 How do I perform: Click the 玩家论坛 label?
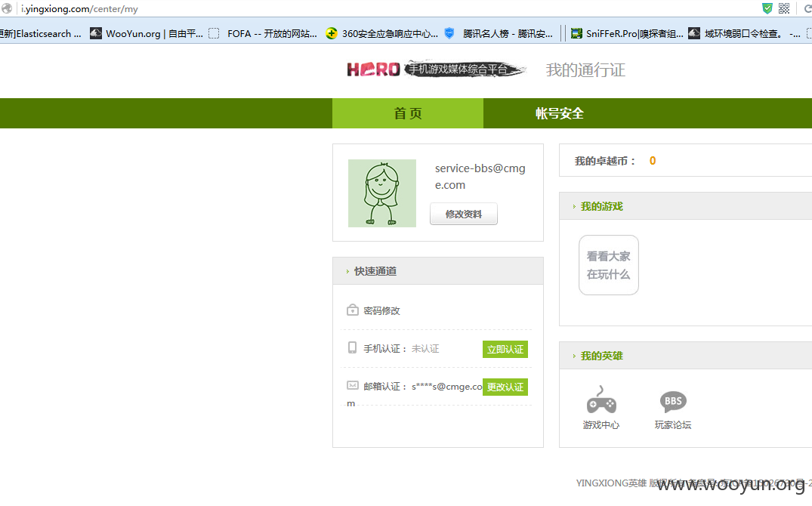673,424
